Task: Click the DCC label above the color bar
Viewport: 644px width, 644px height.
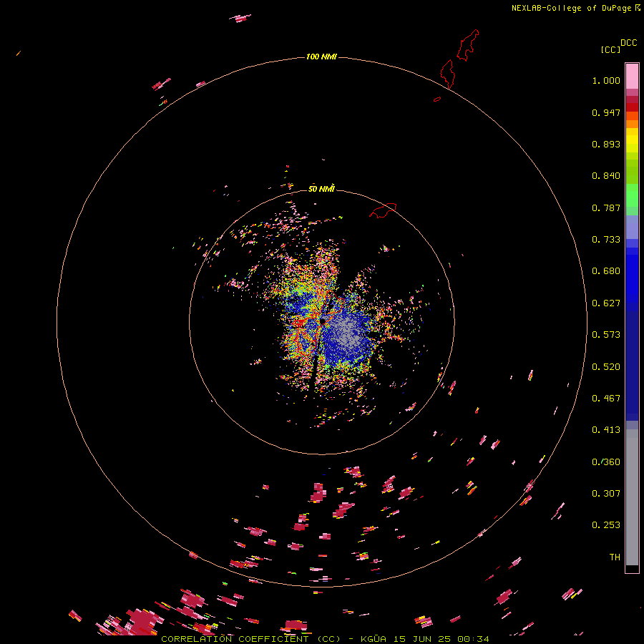Action: [x=628, y=43]
